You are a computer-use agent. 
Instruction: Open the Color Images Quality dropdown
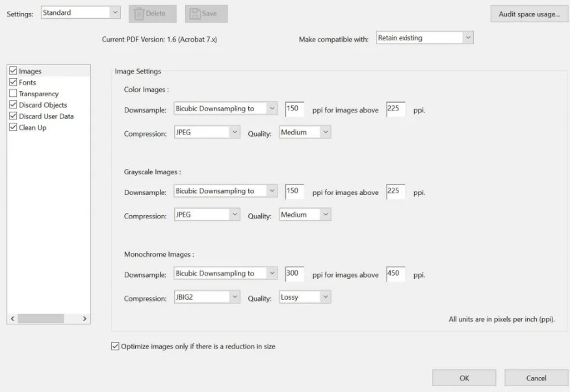305,133
